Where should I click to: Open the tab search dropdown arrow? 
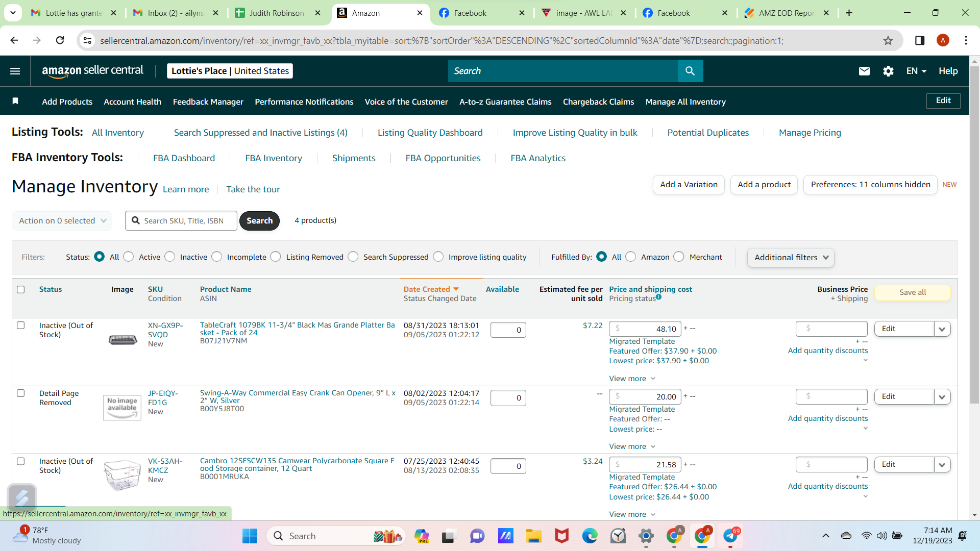13,13
